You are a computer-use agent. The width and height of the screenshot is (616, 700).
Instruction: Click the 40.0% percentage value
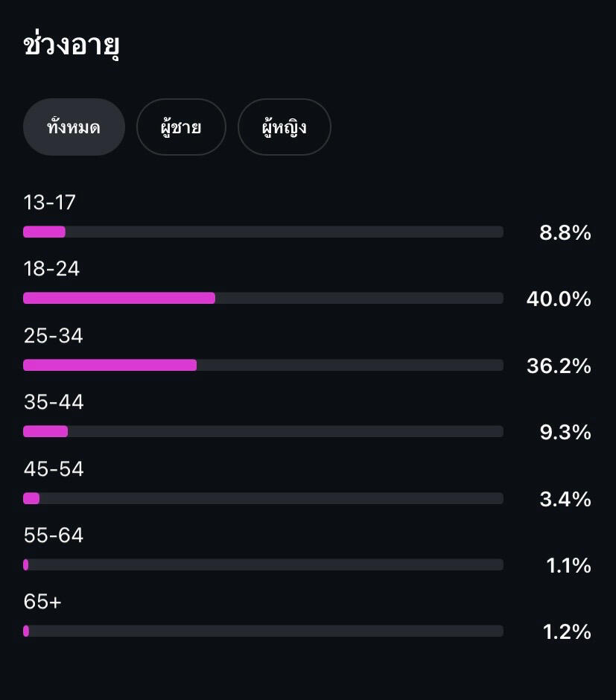point(559,299)
